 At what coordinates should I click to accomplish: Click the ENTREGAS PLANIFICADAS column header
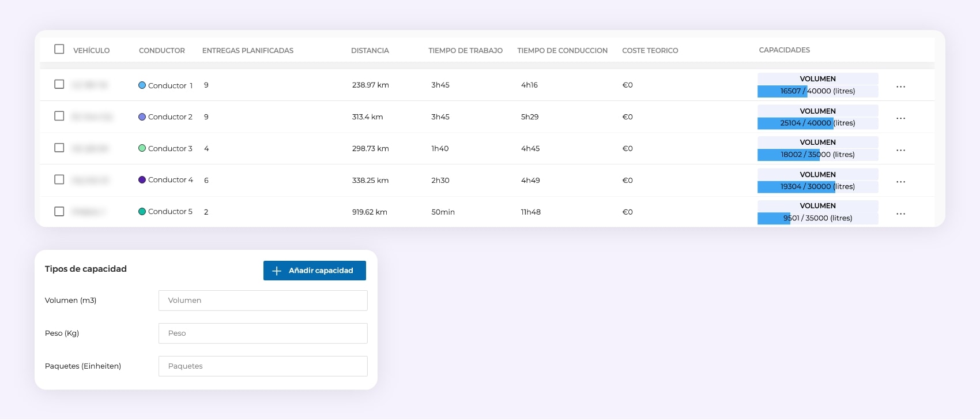(247, 51)
